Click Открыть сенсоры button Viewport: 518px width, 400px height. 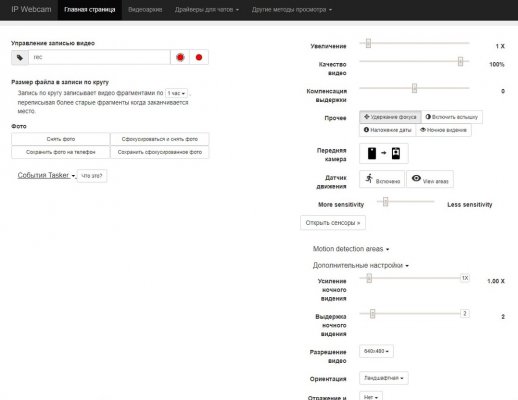click(x=333, y=223)
